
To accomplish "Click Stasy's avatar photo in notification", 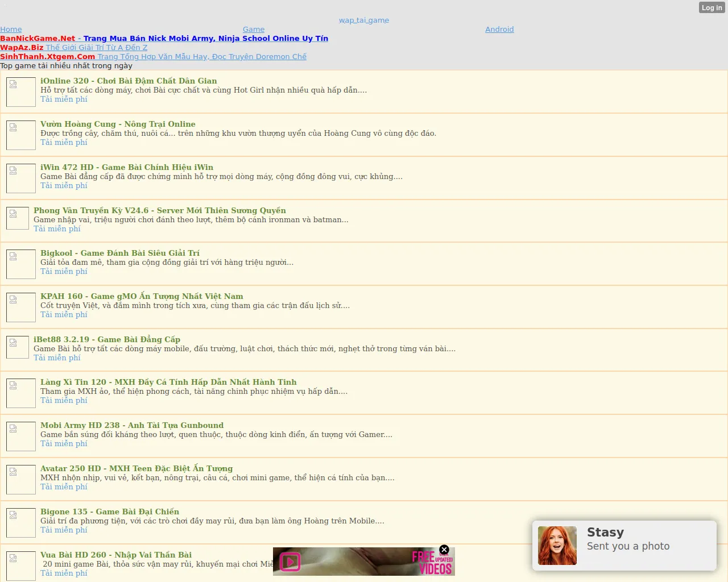I will 557,546.
